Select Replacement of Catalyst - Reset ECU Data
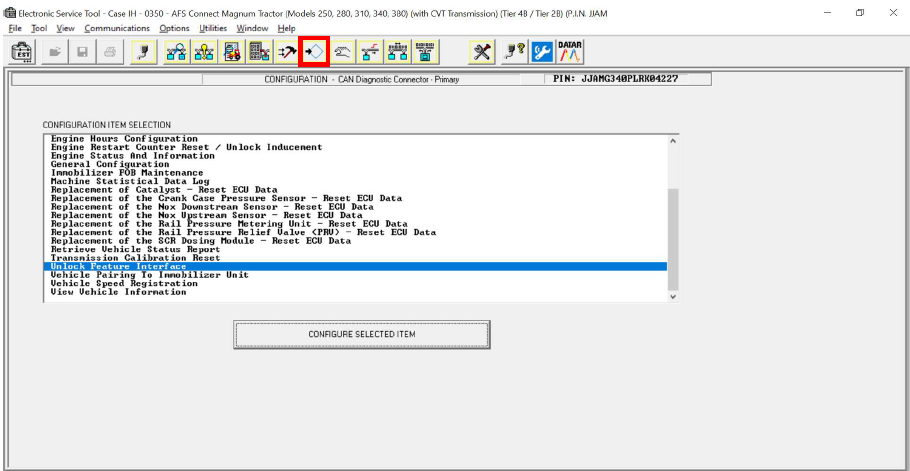This screenshot has width=910, height=471. click(355, 190)
